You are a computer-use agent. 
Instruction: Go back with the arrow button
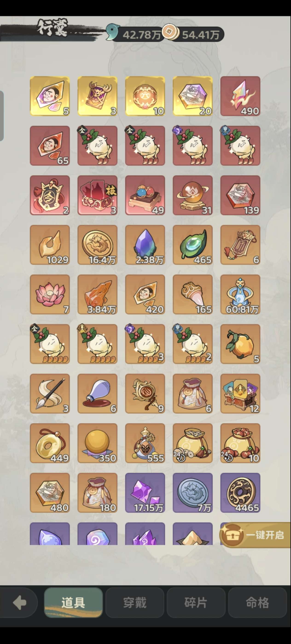(19, 603)
